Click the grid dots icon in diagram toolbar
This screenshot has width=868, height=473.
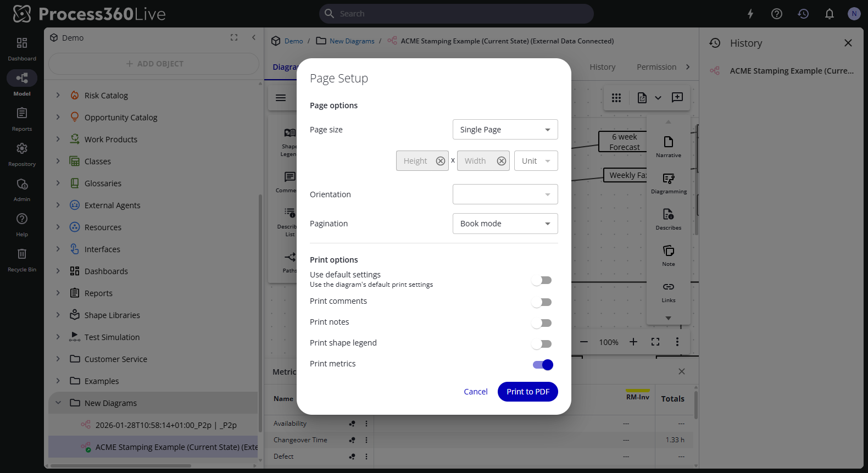pos(616,98)
